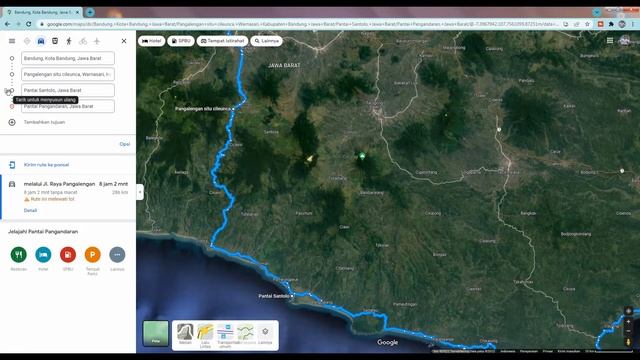Open Google account avatar on map
This screenshot has width=640, height=360.
point(624,40)
